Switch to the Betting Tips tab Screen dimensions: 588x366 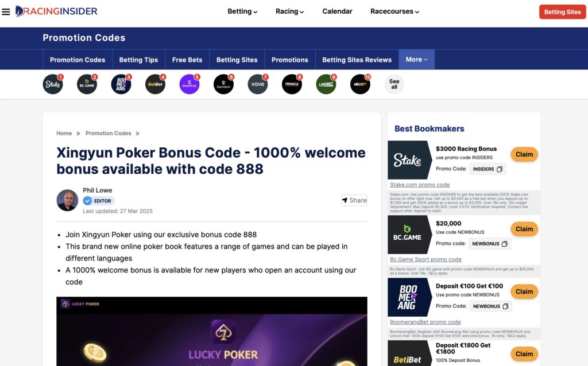(x=138, y=60)
